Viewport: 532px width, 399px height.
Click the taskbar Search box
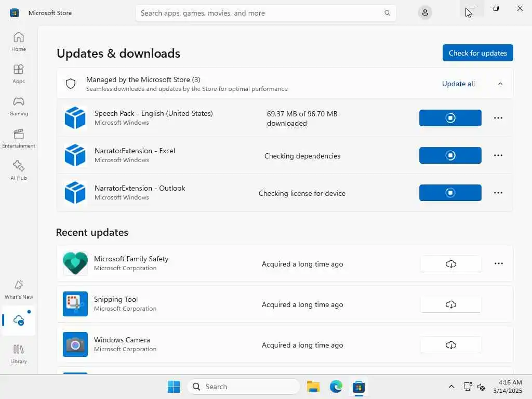[243, 387]
